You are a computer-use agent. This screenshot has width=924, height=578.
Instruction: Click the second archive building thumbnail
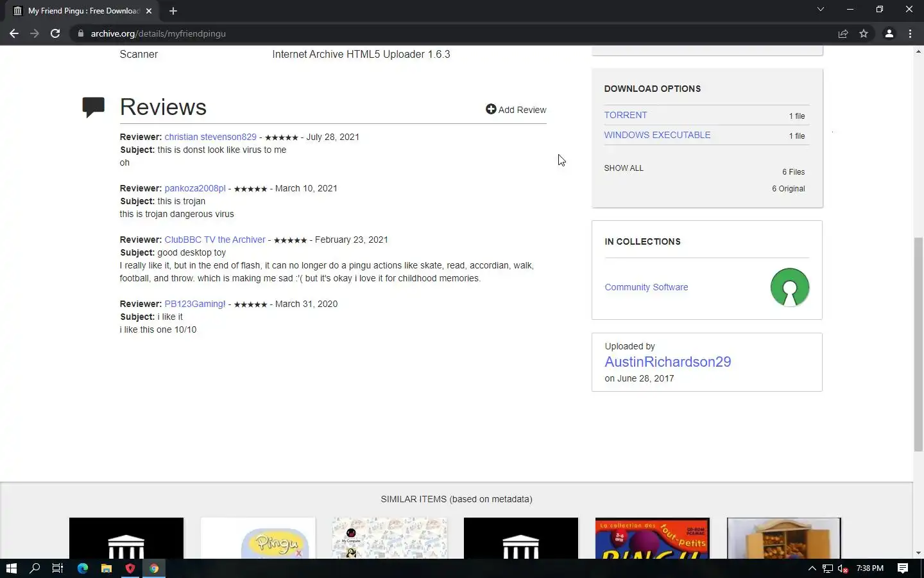[521, 538]
